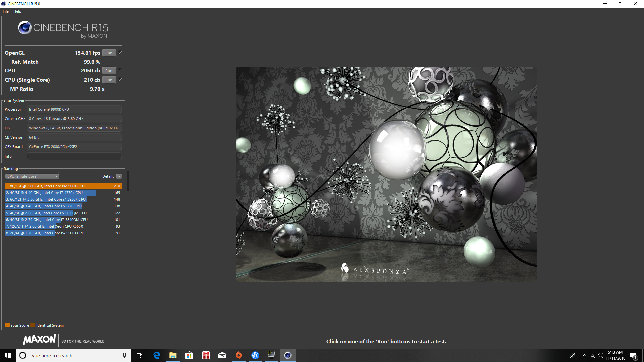Viewport: 644px width, 362px height.
Task: Click the Cinebench R15 logo icon
Action: tap(25, 28)
